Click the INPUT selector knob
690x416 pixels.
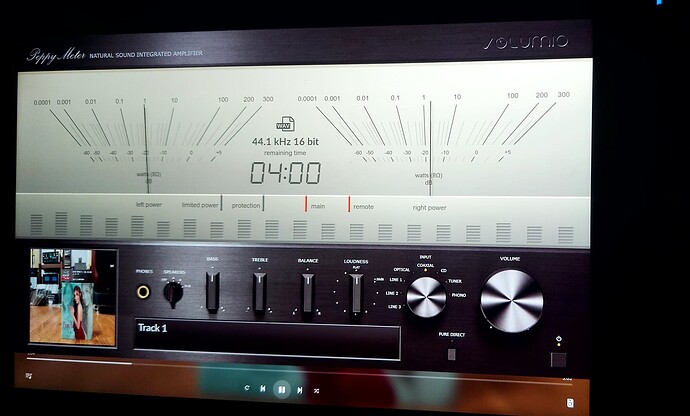[x=426, y=297]
